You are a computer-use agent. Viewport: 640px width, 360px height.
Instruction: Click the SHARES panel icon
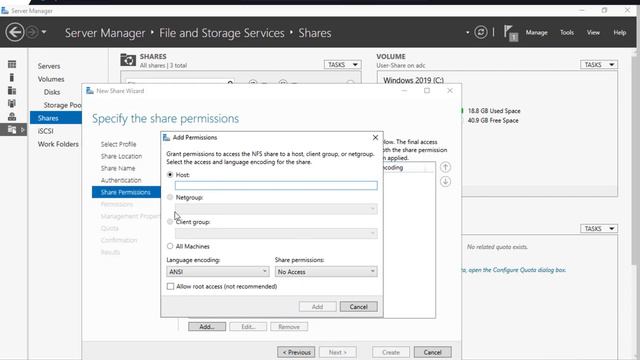[128, 60]
